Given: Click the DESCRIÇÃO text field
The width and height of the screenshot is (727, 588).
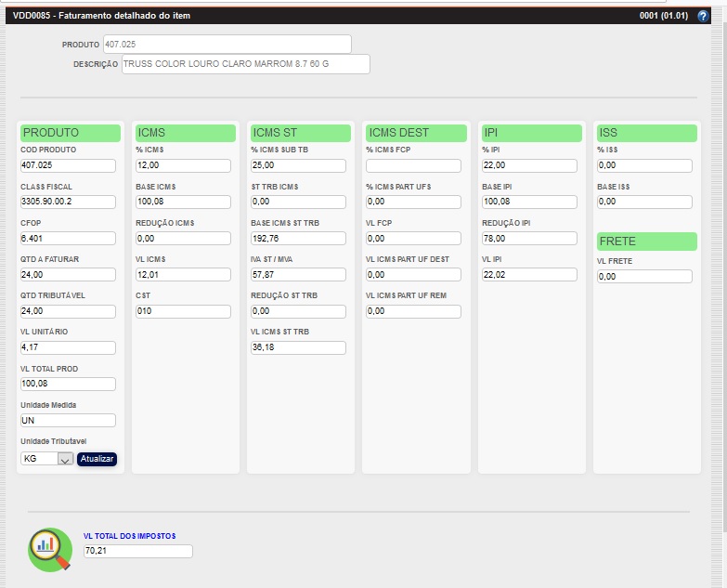Looking at the screenshot, I should [245, 64].
